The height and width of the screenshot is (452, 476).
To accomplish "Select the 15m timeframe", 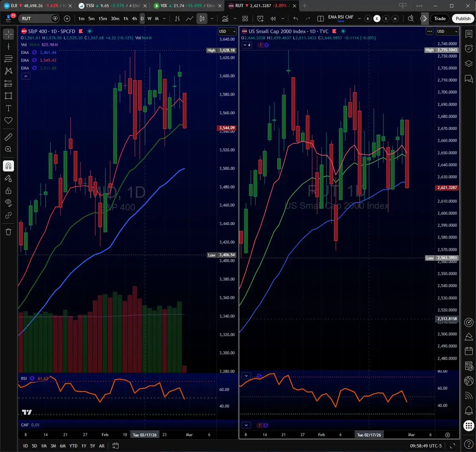I will [103, 19].
